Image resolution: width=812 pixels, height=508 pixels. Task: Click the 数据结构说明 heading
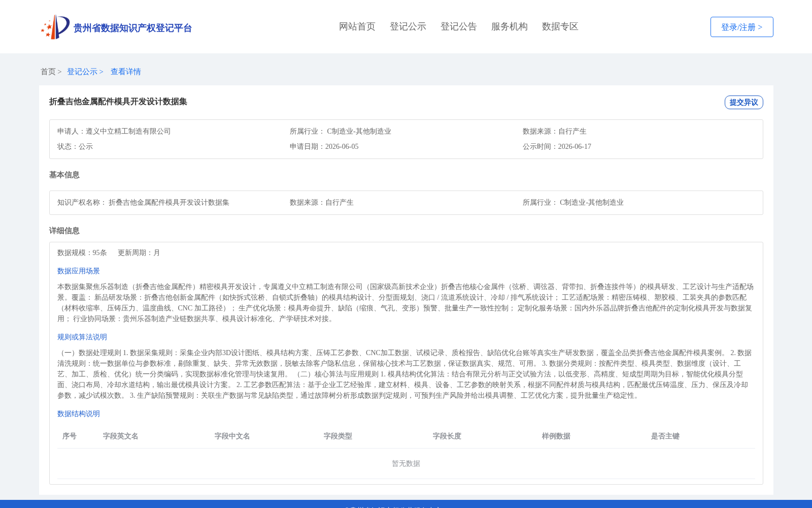[79, 414]
